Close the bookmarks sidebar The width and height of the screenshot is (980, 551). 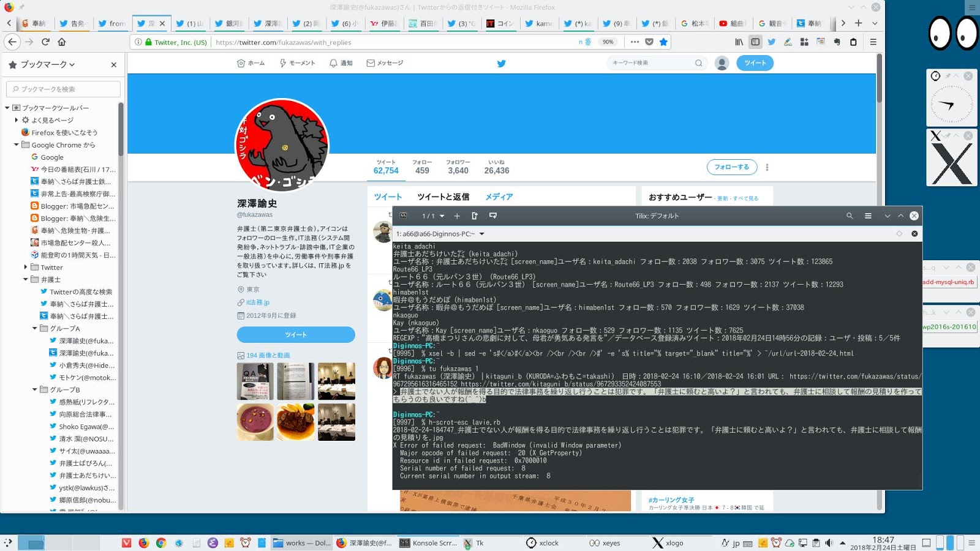pos(113,64)
